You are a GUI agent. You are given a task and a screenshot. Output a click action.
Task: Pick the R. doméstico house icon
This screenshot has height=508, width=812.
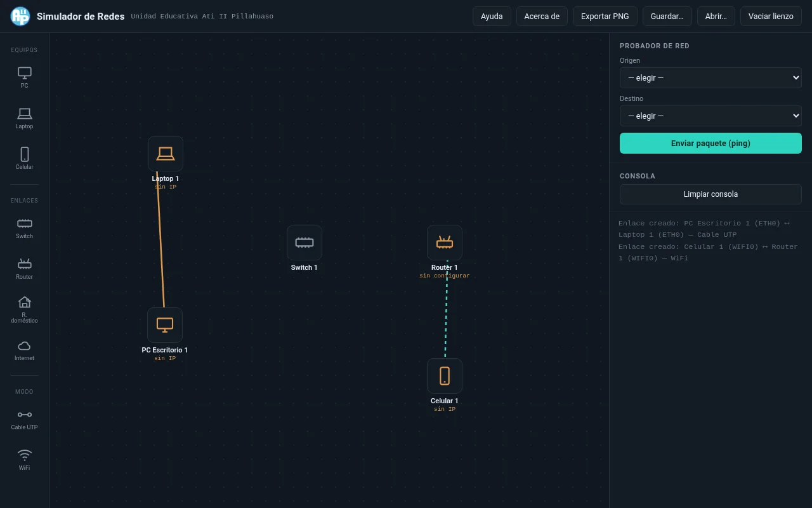(x=24, y=309)
